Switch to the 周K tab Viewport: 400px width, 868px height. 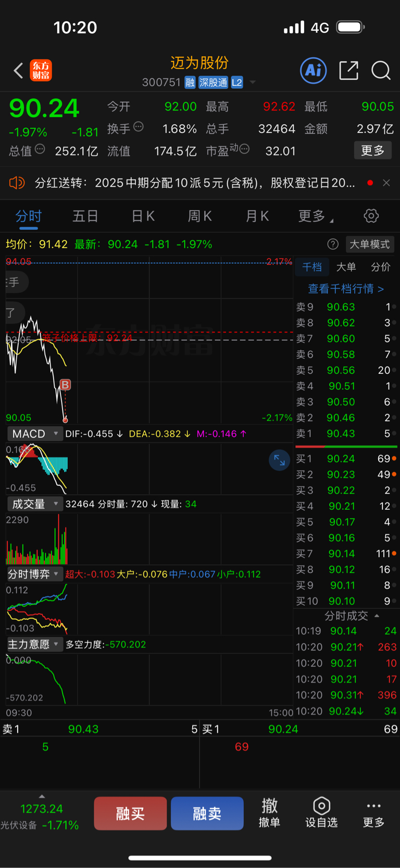(x=200, y=216)
